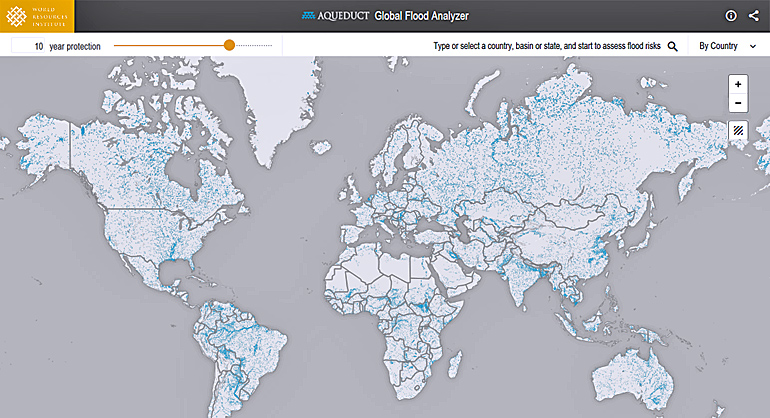Image resolution: width=770 pixels, height=418 pixels.
Task: Click the World Resources Institute logo
Action: point(37,16)
